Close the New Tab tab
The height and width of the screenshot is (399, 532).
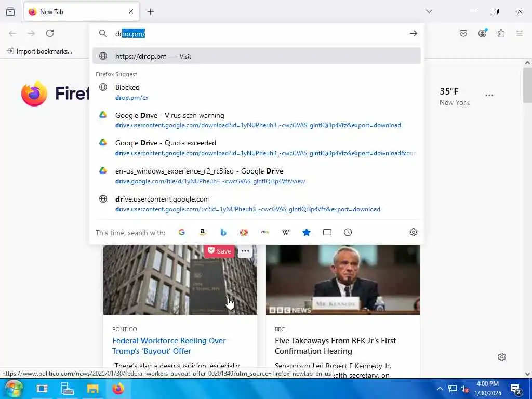pyautogui.click(x=131, y=11)
